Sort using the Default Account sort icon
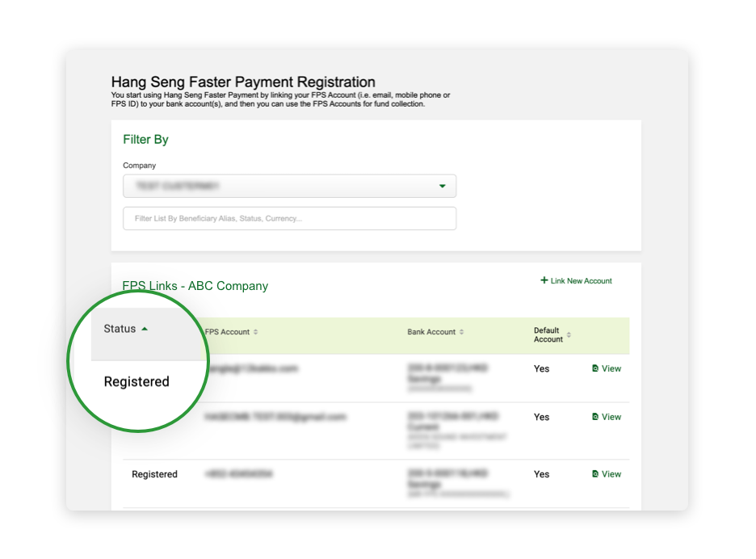 pos(569,336)
